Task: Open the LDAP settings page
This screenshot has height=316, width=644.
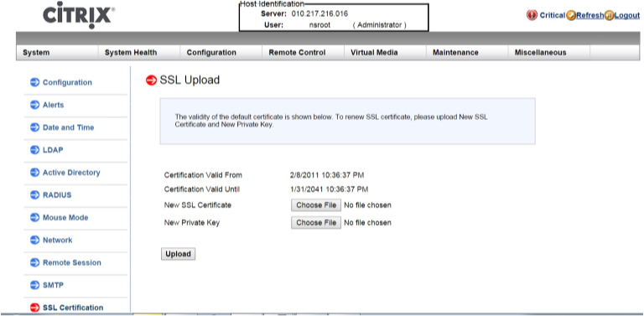Action: [x=53, y=150]
